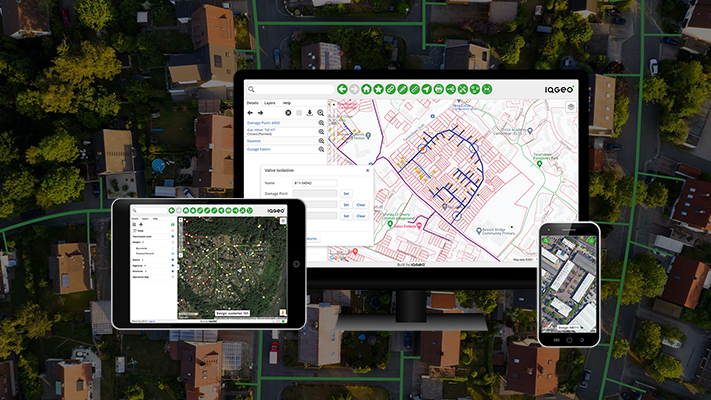Open basemap layers icon on tablet map
Image resolution: width=711 pixels, height=400 pixels.
pyautogui.click(x=283, y=221)
